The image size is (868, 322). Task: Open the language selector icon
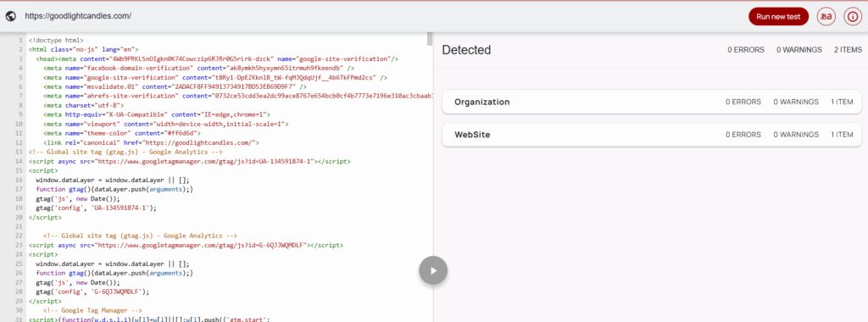coord(826,17)
